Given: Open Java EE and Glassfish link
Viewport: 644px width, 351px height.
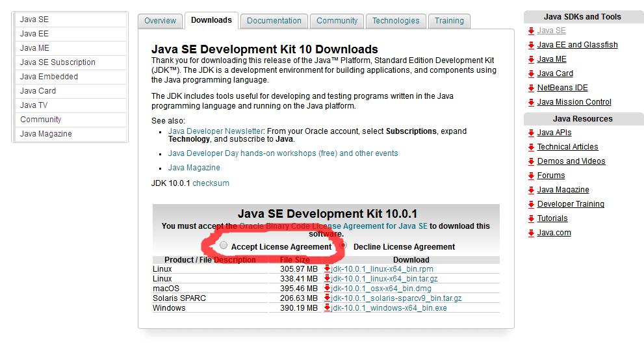Looking at the screenshot, I should [577, 45].
